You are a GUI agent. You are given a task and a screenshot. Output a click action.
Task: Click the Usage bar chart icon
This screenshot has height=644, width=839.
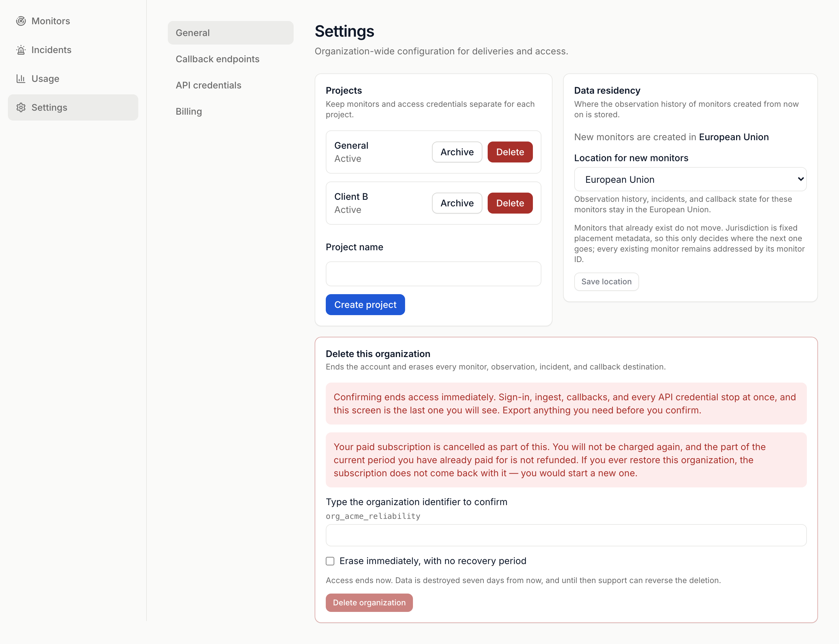point(21,79)
